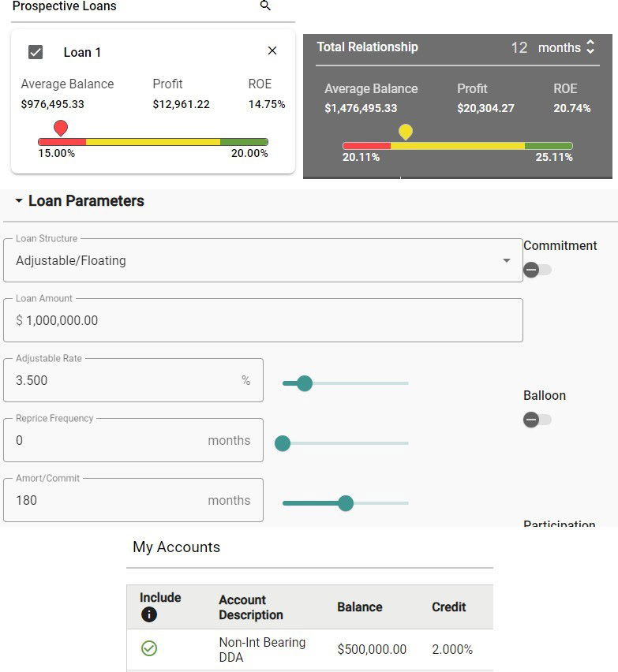Click the red ROE marker pin on Loan 1
Screen dimensions: 618x672
61,128
